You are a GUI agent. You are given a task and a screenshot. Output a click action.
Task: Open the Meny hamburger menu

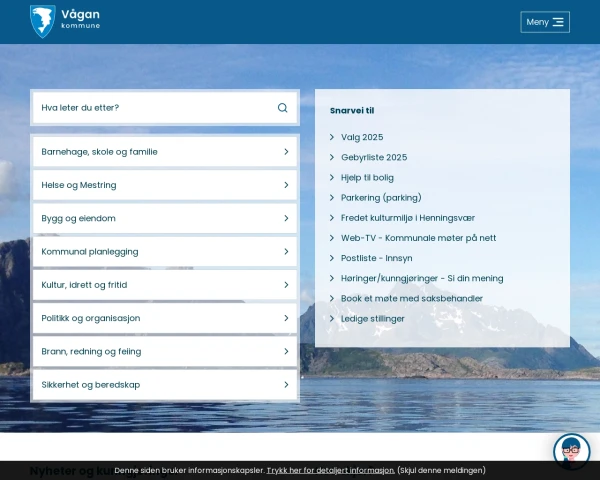545,22
